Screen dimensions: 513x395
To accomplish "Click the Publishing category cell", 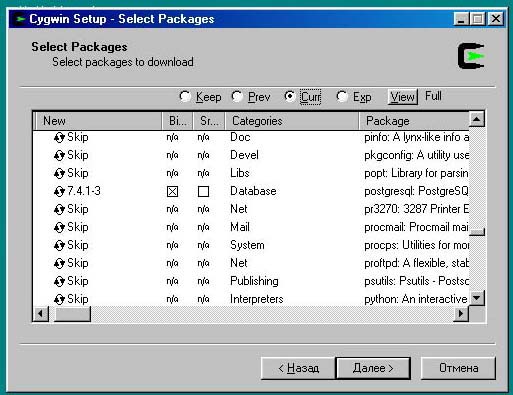I will (x=254, y=281).
